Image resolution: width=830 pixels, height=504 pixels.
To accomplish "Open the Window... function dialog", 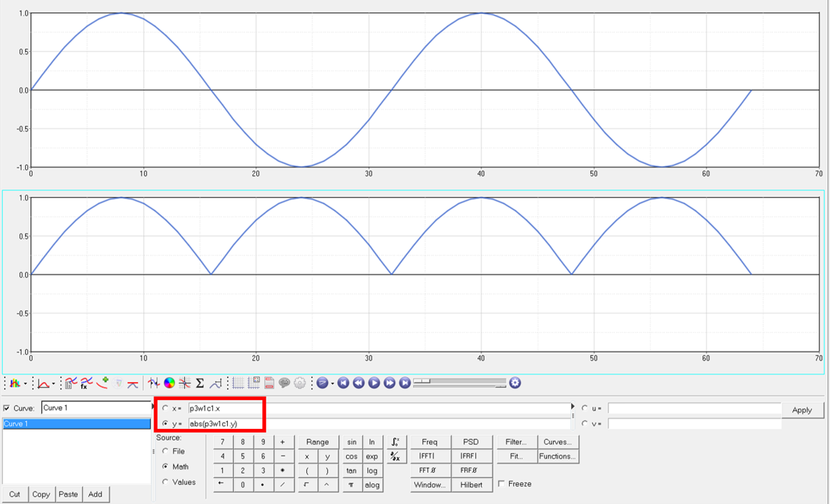I will coord(430,485).
